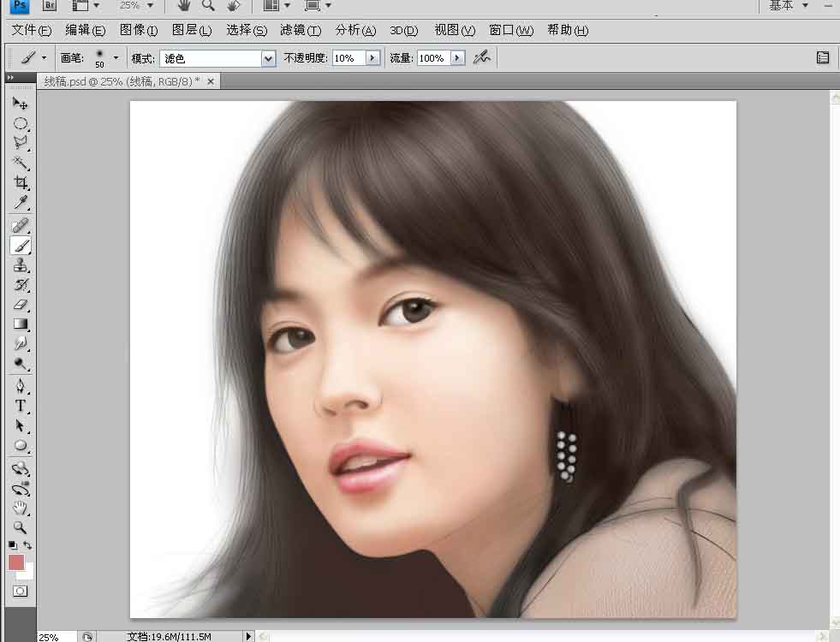Open the 文件 menu
The height and width of the screenshot is (642, 840).
tap(32, 30)
